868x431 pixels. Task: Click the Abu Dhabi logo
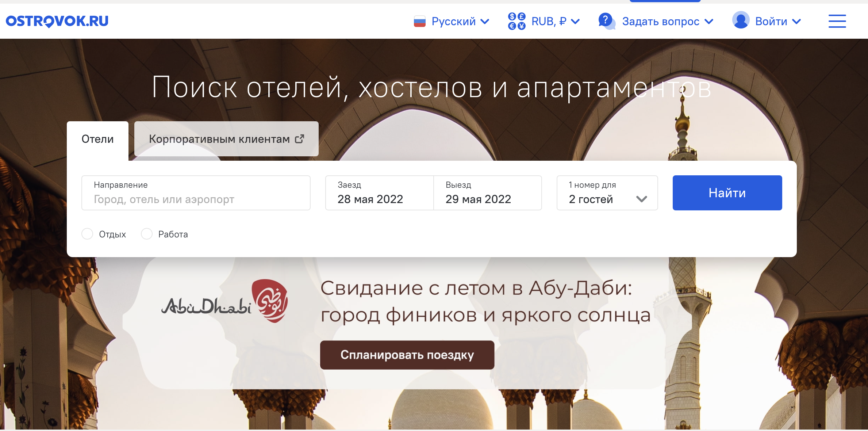click(224, 301)
